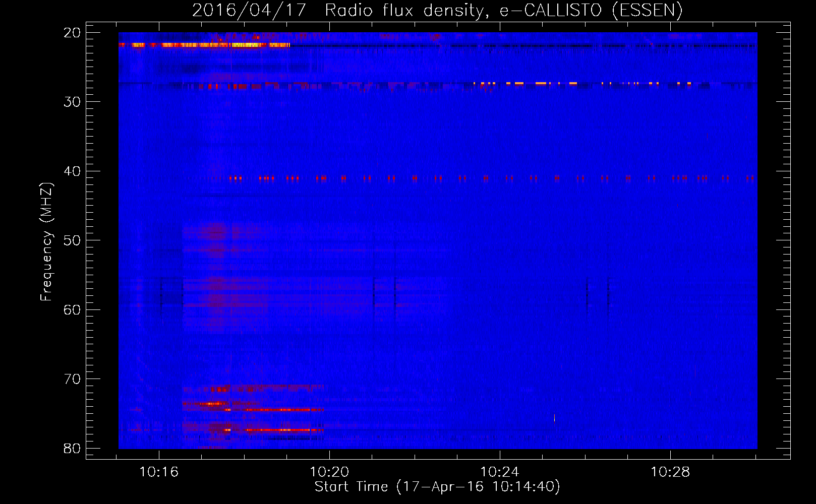
Task: Click the '10:20' time tick label
Action: (329, 472)
